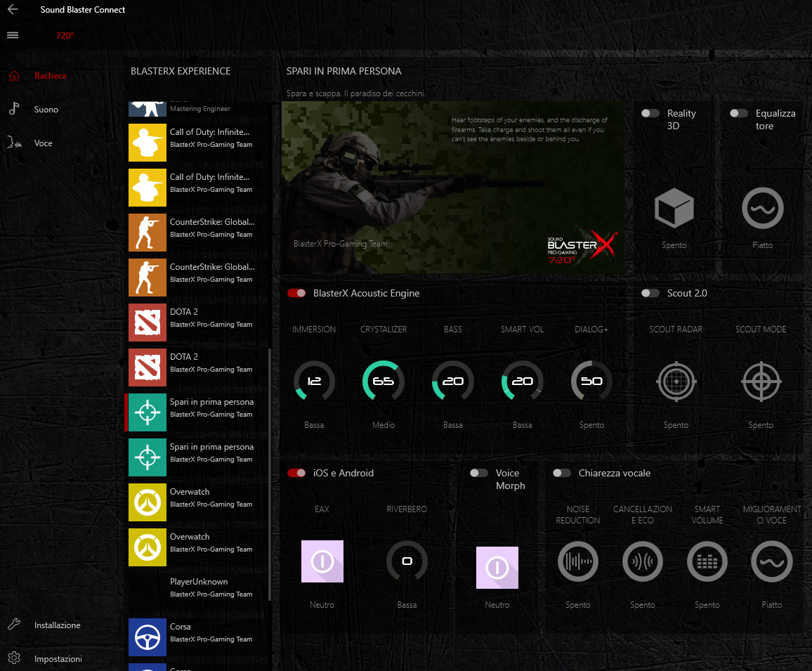Viewport: 812px width, 671px height.
Task: Click the Miglioramento Voce icon
Action: [x=771, y=561]
